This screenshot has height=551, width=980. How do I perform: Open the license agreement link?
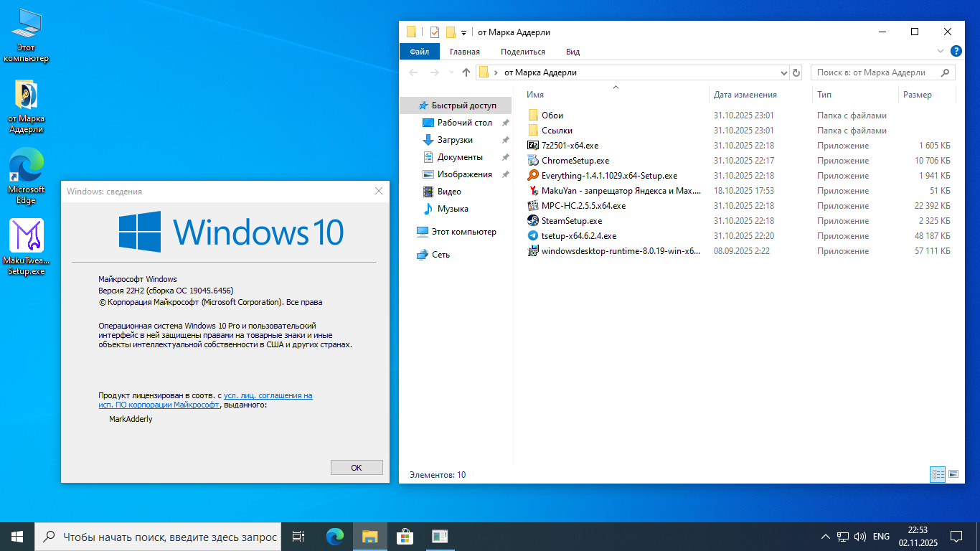[x=268, y=395]
